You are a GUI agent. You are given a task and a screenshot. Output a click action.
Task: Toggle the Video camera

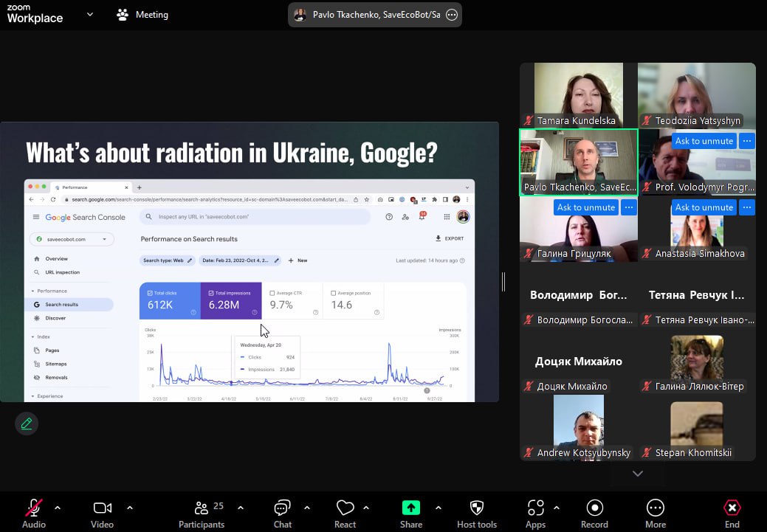coord(102,508)
